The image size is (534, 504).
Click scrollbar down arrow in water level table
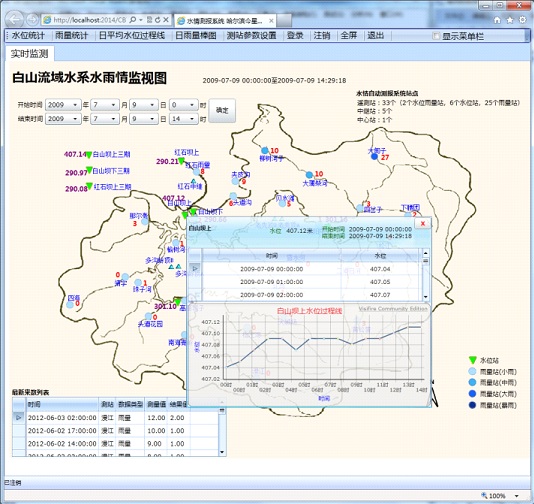click(x=425, y=297)
